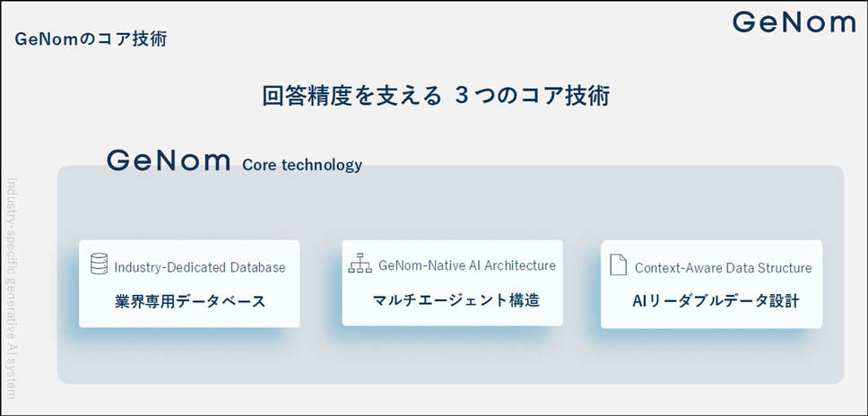Click the database cylinder icon
The height and width of the screenshot is (416, 868).
click(x=100, y=264)
